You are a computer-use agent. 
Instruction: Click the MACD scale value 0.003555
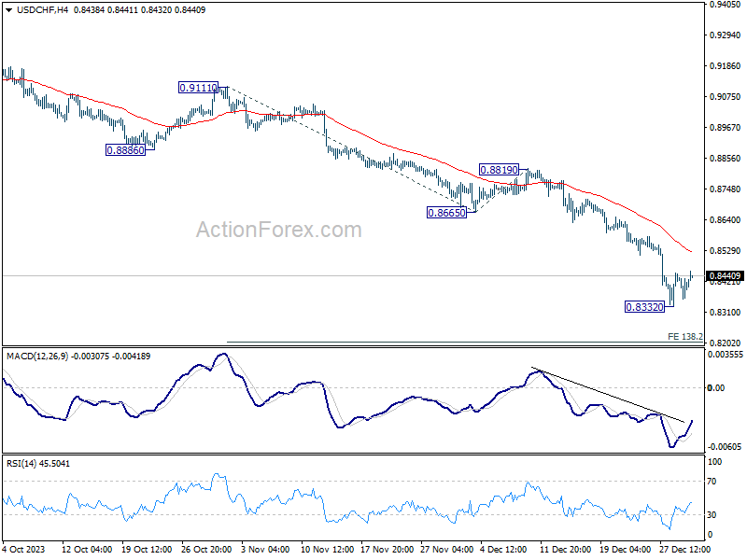pos(726,355)
